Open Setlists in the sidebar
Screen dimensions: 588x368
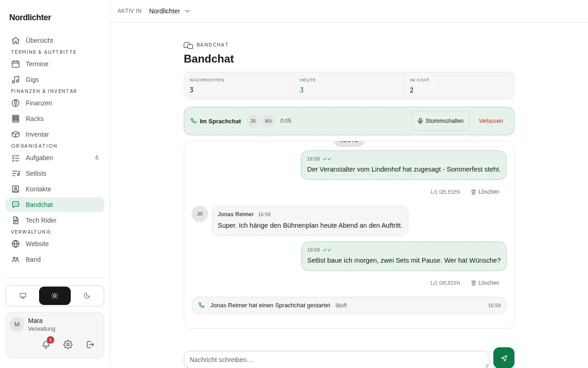pos(55,173)
